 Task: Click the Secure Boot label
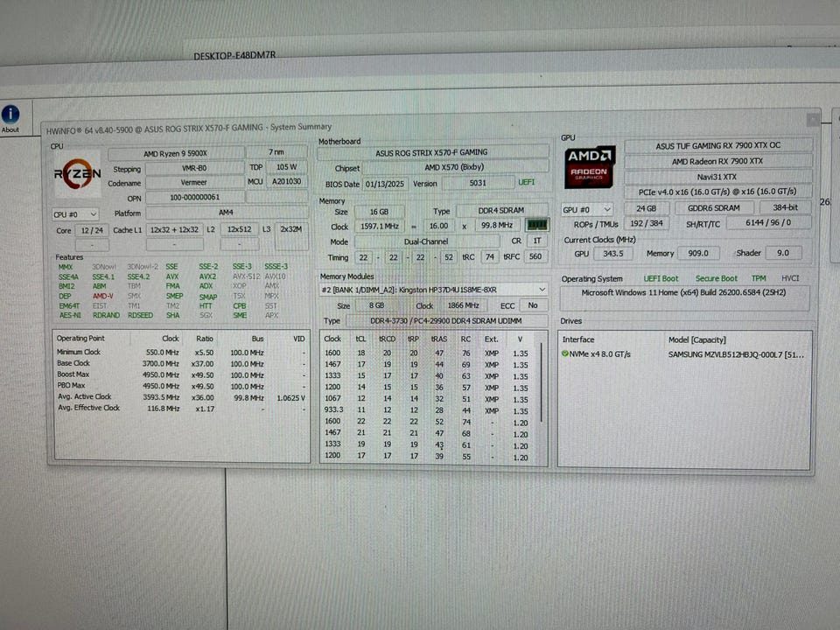pyautogui.click(x=717, y=278)
